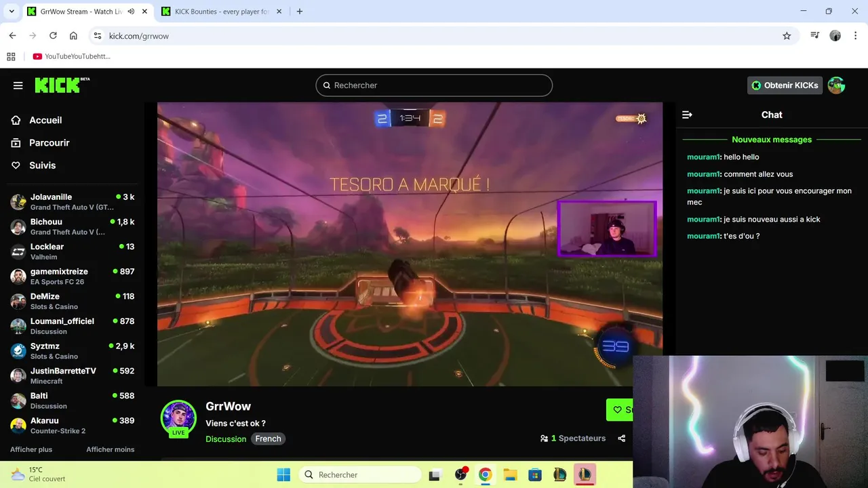
Task: Open YouTube bookmark
Action: [x=71, y=56]
